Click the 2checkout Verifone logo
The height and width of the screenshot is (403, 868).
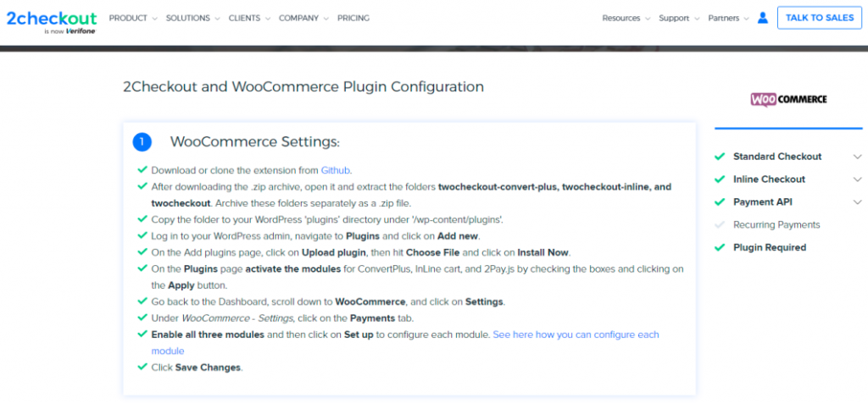click(x=52, y=21)
